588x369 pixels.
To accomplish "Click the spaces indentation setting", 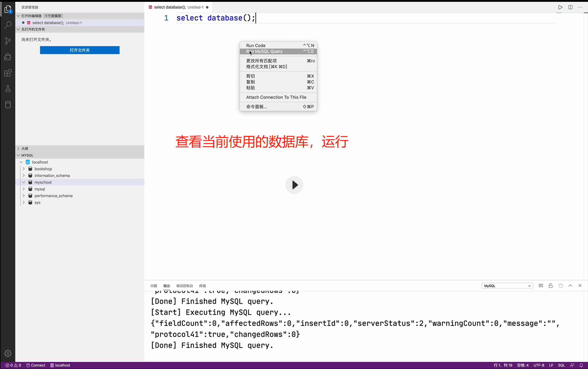I will point(523,365).
